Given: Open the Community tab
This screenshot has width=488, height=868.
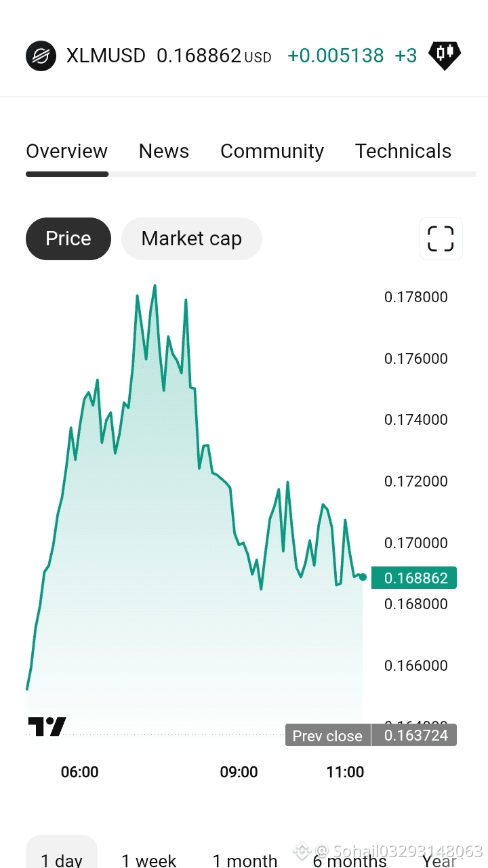Looking at the screenshot, I should click(x=272, y=151).
